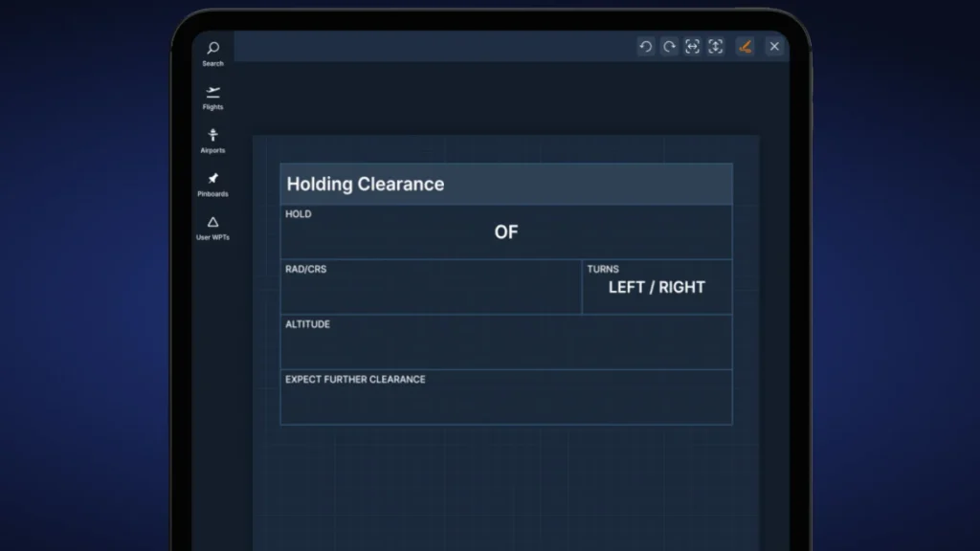Fit the scratchpad to screen height

click(716, 46)
